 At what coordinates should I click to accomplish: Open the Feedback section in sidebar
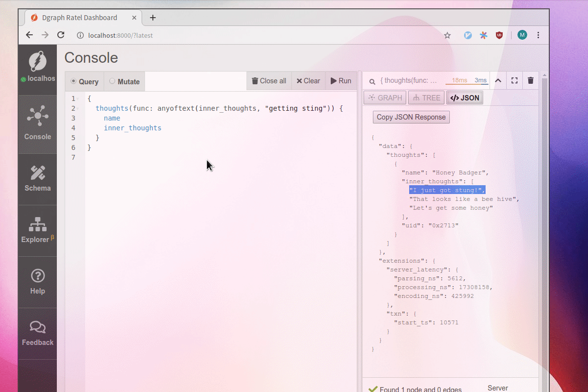click(x=38, y=333)
